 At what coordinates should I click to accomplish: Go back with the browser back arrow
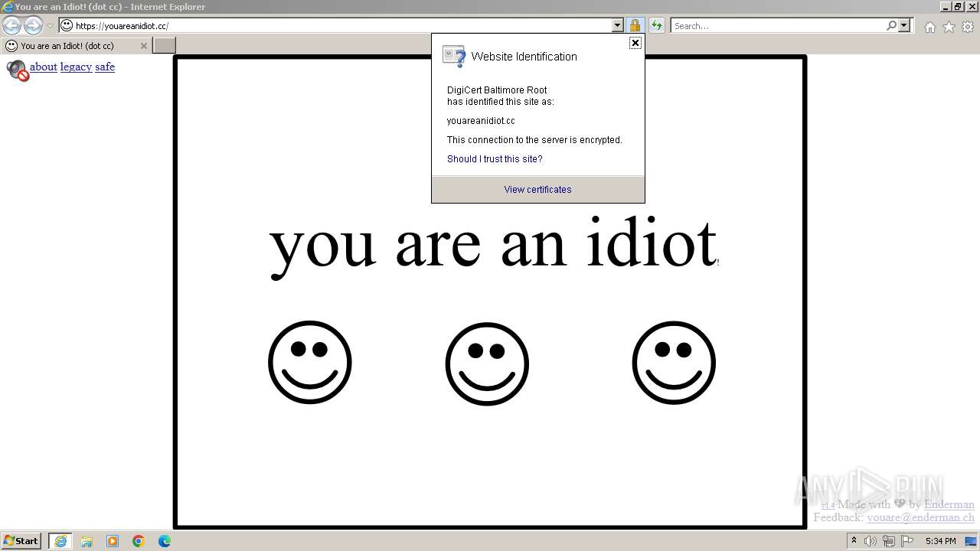click(11, 25)
